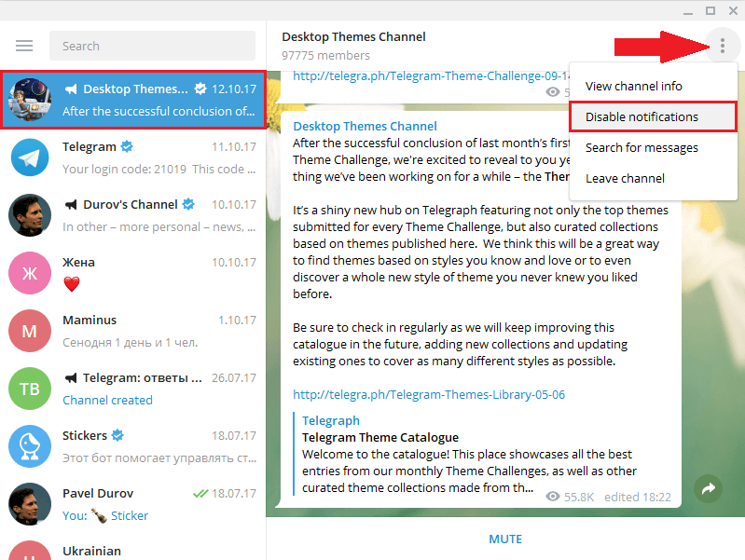
Task: Click the Stickers bot avatar icon
Action: (30, 446)
